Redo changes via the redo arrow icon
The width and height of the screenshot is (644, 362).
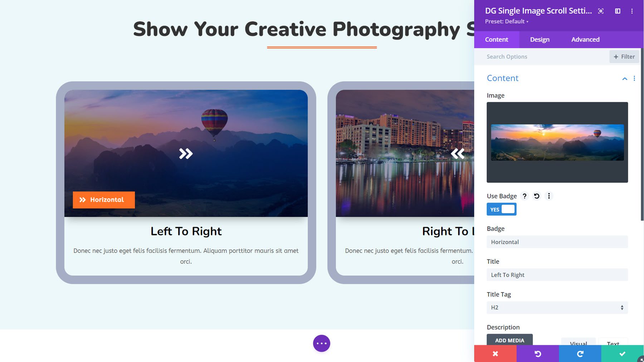pyautogui.click(x=580, y=354)
